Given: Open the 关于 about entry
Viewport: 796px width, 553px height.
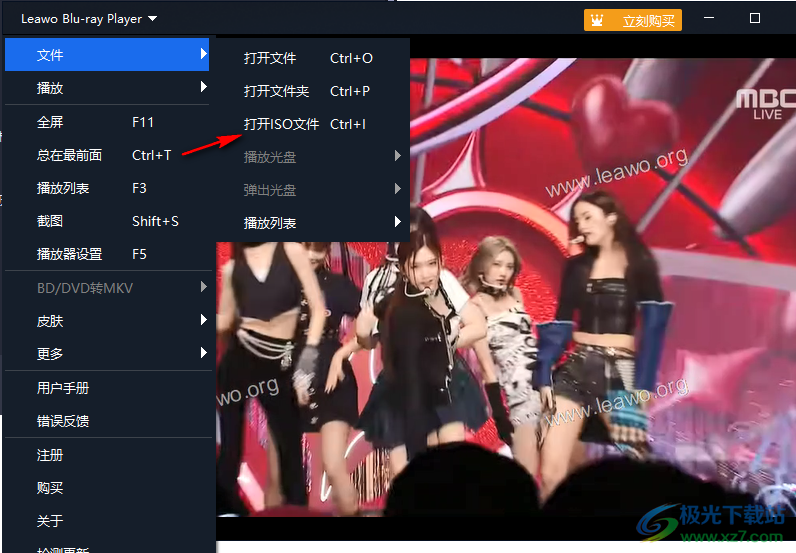Looking at the screenshot, I should (x=107, y=521).
